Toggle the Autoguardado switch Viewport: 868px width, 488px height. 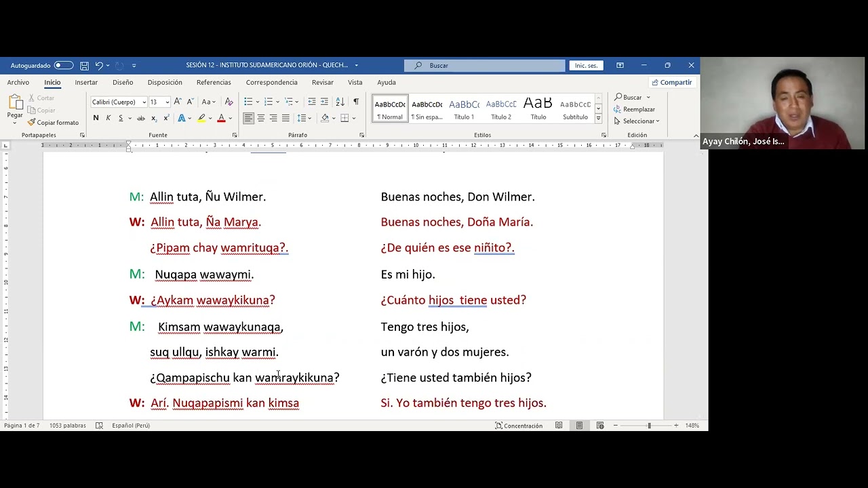coord(64,66)
